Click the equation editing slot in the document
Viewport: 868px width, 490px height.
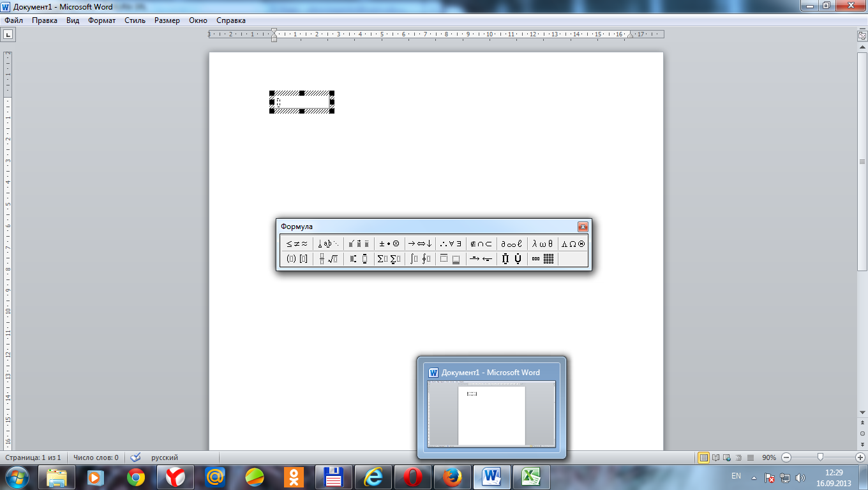click(278, 102)
